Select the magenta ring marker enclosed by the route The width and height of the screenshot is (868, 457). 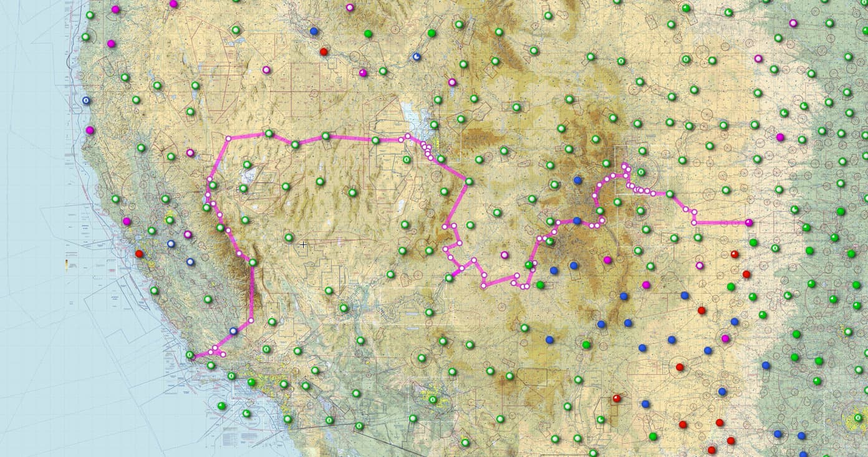tap(504, 254)
